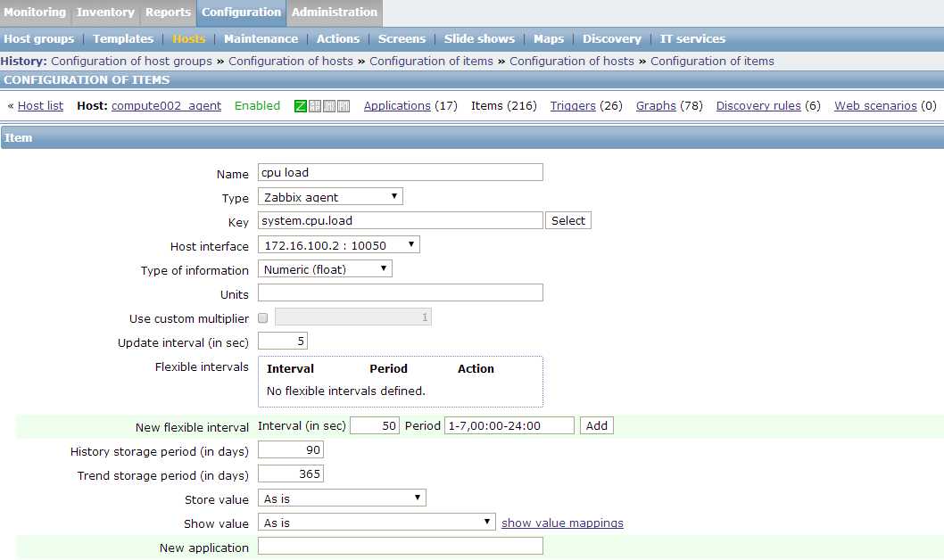Click the JMX availability icon
This screenshot has height=560, width=944.
(x=329, y=106)
